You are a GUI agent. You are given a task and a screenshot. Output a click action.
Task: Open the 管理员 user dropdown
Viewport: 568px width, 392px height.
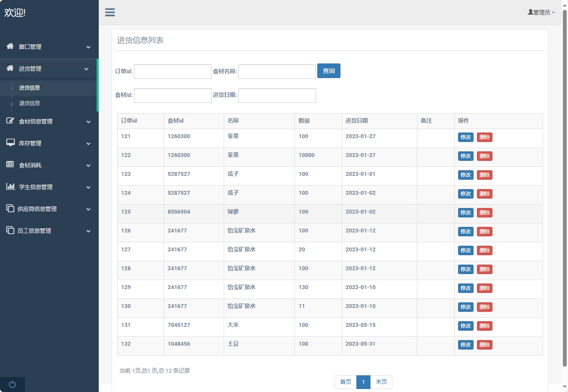(541, 12)
